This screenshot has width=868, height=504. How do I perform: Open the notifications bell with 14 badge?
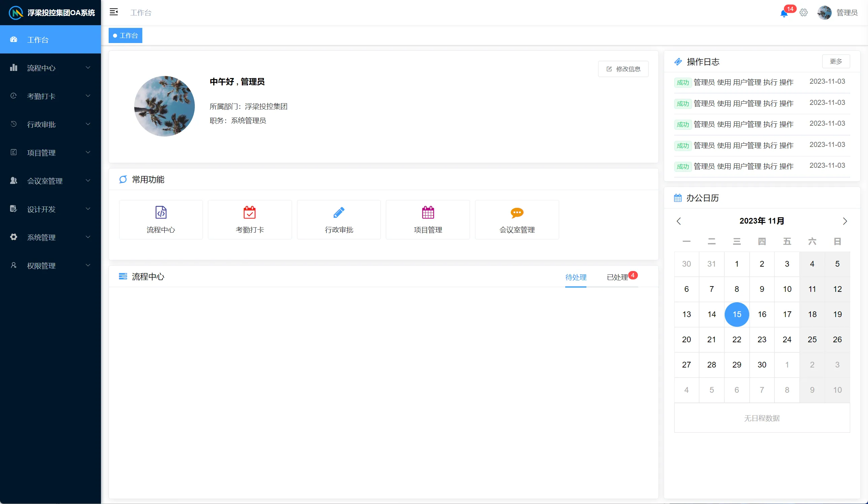[784, 13]
